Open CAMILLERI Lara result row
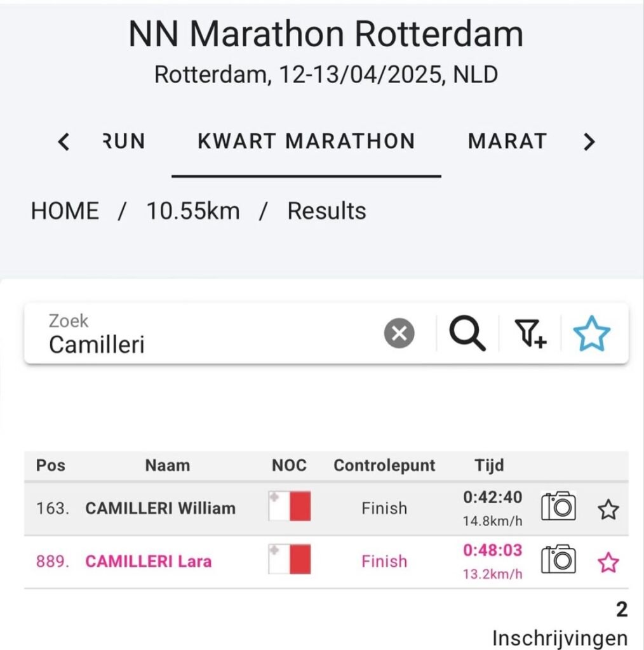This screenshot has width=644, height=650. click(x=326, y=562)
